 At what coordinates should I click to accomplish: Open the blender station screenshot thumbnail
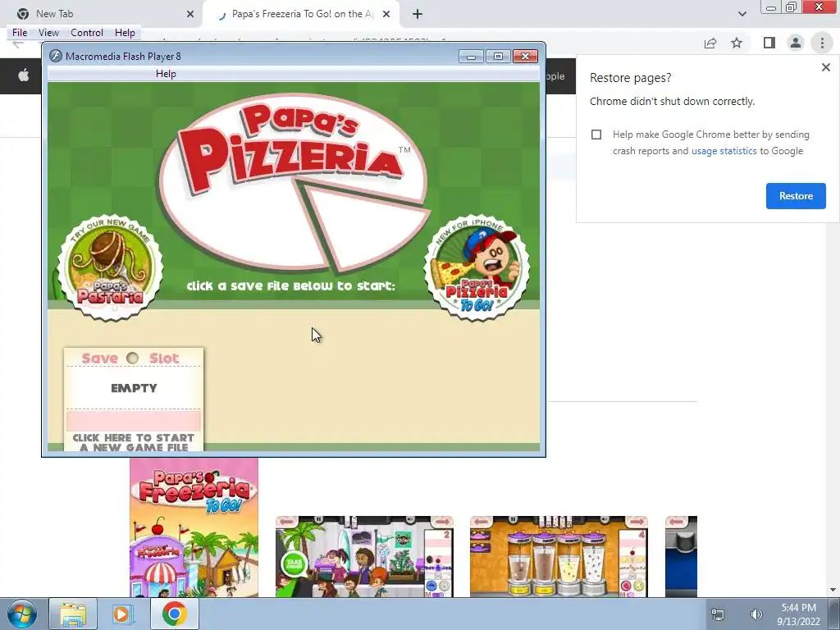click(x=559, y=557)
